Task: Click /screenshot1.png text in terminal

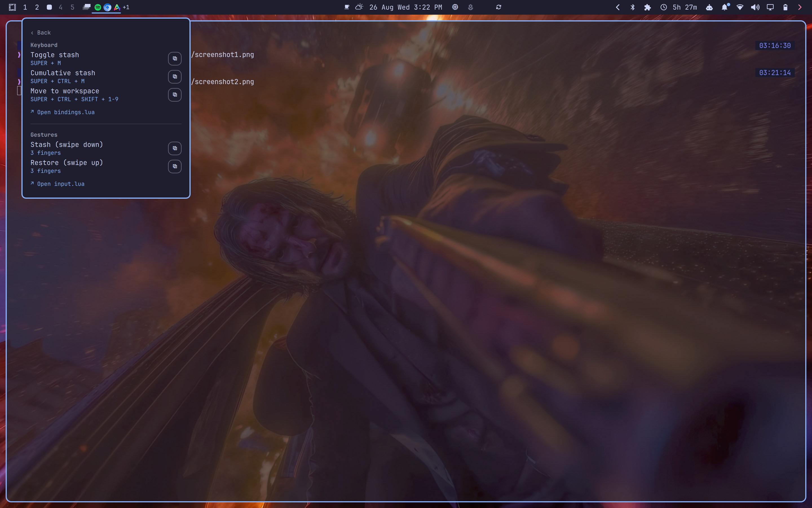Action: pyautogui.click(x=222, y=55)
